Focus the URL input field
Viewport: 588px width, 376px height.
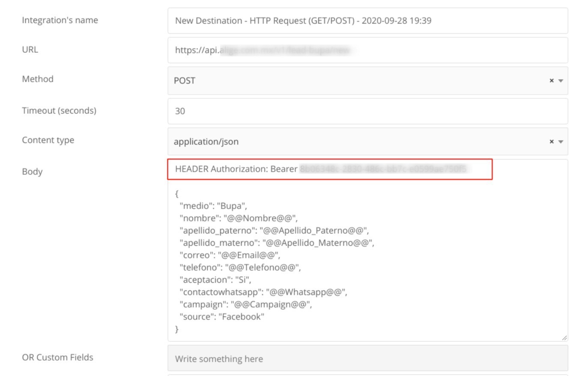point(367,50)
